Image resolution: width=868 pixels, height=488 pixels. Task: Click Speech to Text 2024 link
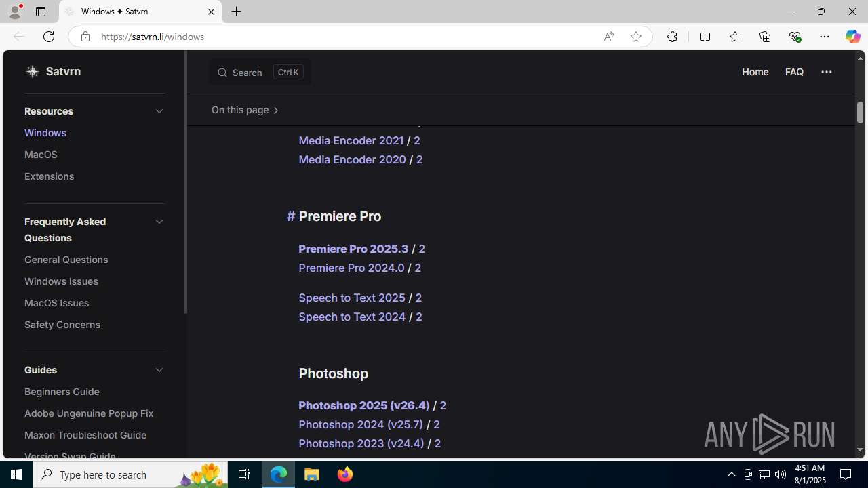coord(352,317)
